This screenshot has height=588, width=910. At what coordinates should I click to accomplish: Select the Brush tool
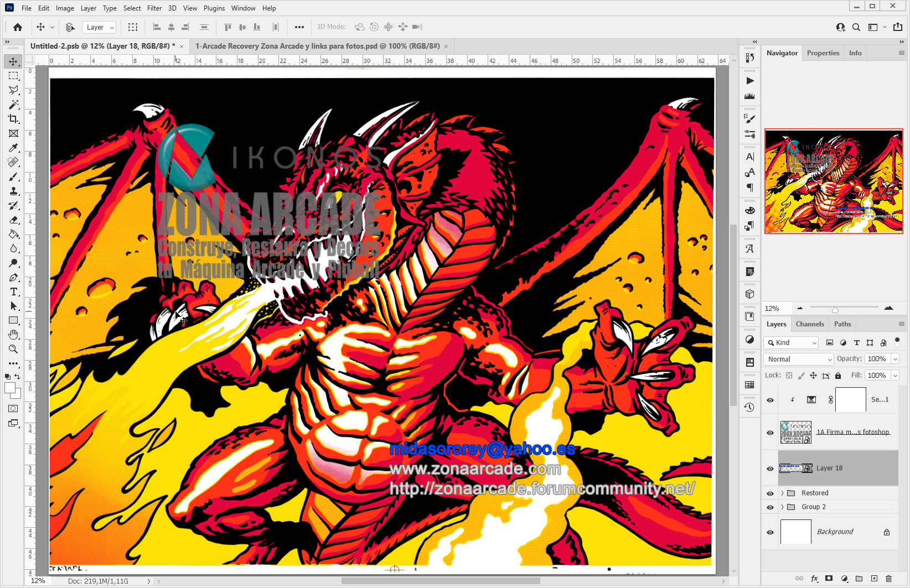point(13,177)
